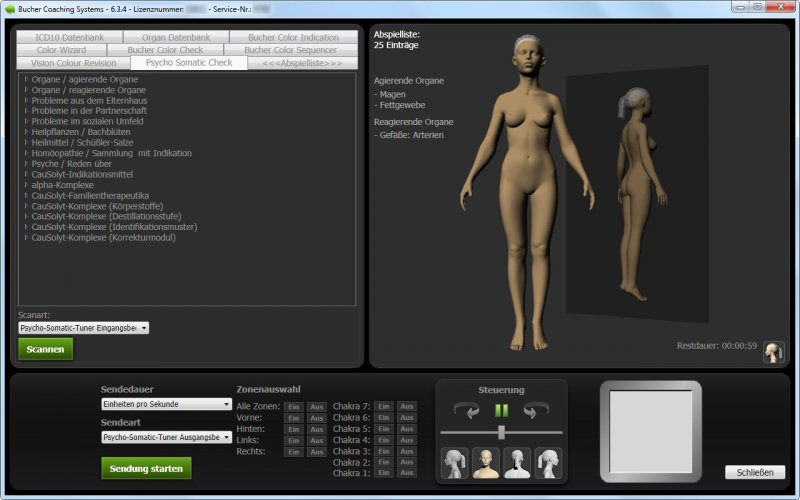Click the Steuerung slider handle
800x500 pixels.
coord(501,432)
